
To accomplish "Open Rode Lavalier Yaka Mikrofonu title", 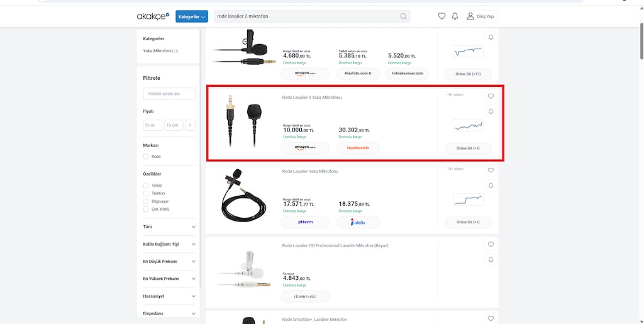I will 310,171.
